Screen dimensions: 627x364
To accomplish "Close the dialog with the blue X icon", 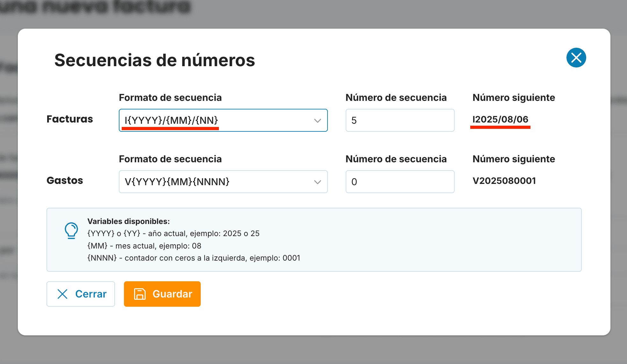I will pyautogui.click(x=576, y=58).
